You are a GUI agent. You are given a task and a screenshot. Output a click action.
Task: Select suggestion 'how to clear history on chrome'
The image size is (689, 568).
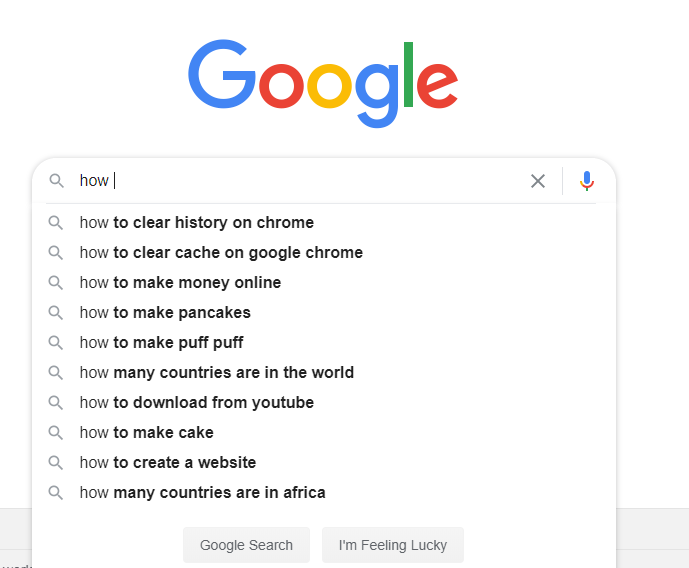click(x=197, y=223)
